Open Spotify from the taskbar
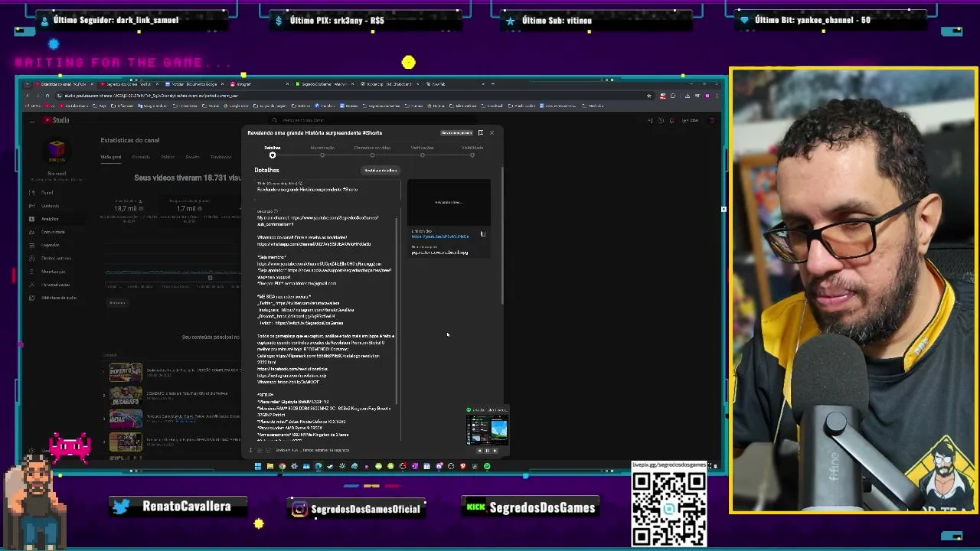This screenshot has width=980, height=551. click(487, 466)
